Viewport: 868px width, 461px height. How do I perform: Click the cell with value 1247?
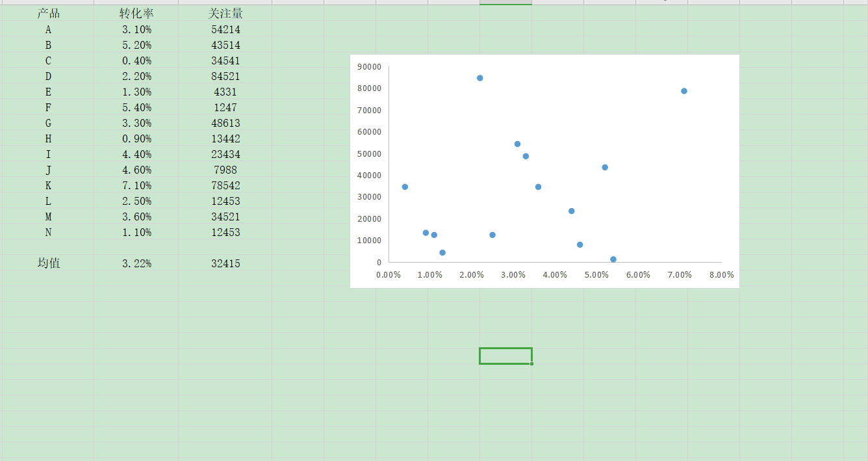point(225,107)
